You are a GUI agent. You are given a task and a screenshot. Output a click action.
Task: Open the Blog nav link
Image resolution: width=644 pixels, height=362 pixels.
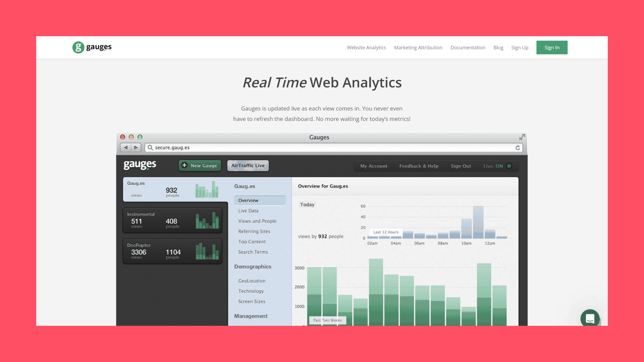498,48
